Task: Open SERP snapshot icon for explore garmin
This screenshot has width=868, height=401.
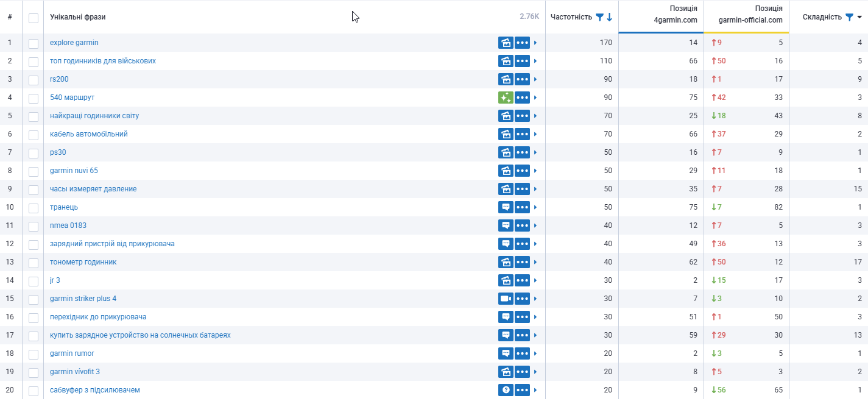Action: pyautogui.click(x=506, y=43)
